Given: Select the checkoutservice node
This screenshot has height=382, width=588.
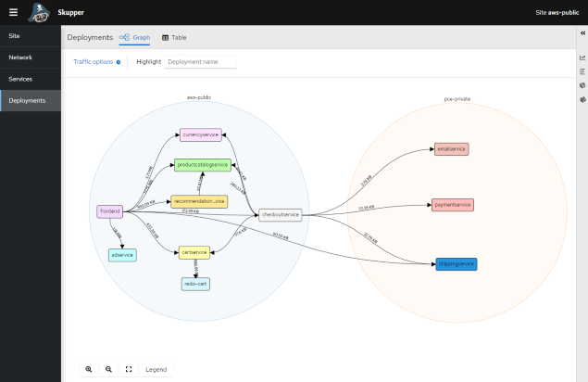Looking at the screenshot, I should tap(281, 215).
